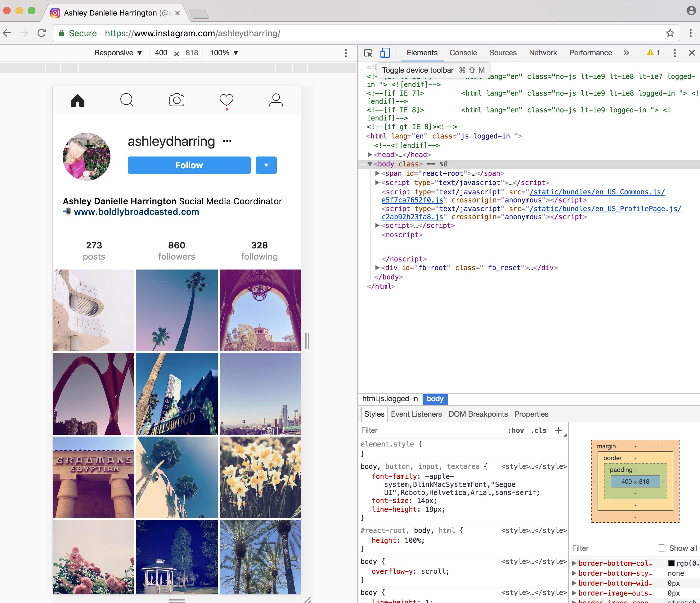
Task: Close the DevTools panel
Action: pos(692,53)
